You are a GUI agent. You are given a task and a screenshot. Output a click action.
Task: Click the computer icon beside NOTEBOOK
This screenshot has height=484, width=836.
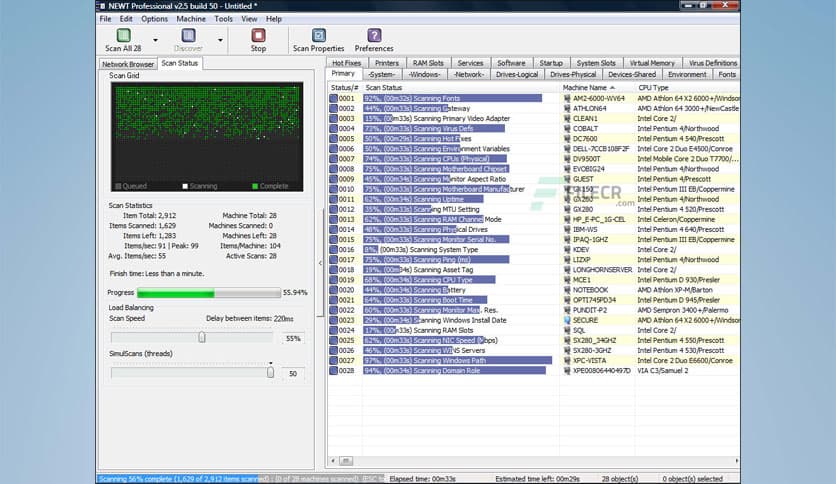(x=567, y=290)
